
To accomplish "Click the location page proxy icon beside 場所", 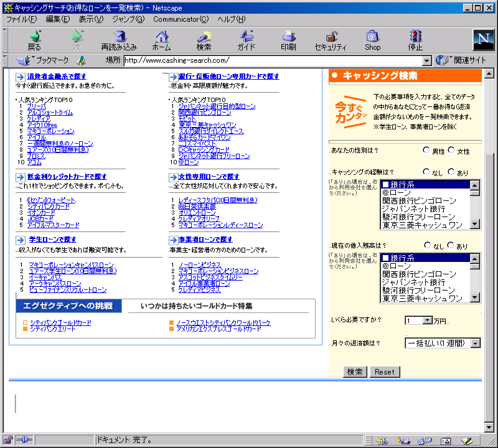I will pos(82,60).
